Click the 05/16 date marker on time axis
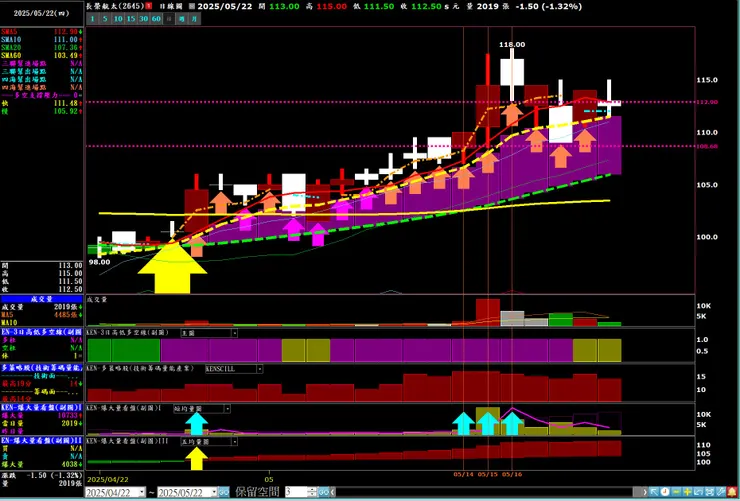Viewport: 740px width, 501px height. pyautogui.click(x=512, y=474)
